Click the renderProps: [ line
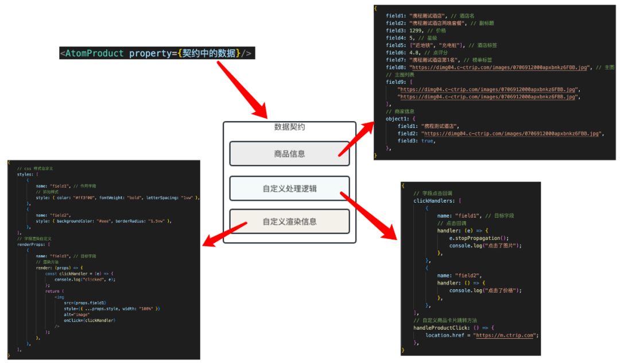 34,245
